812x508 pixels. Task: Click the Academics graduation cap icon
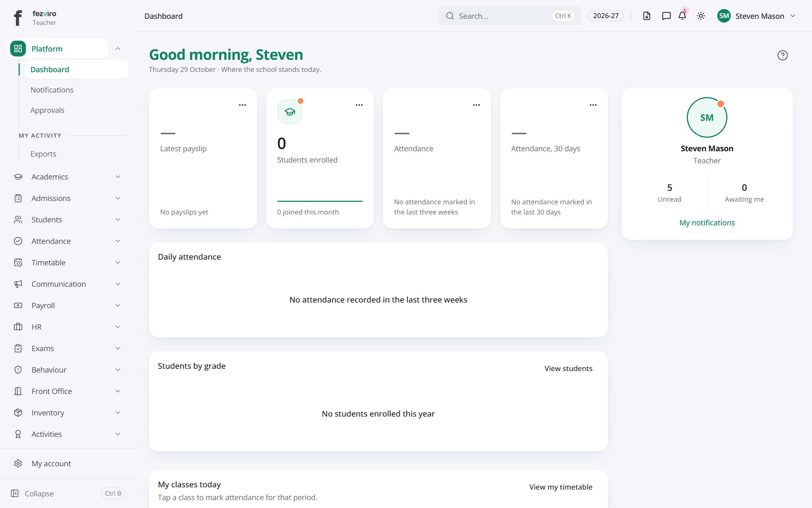[18, 177]
